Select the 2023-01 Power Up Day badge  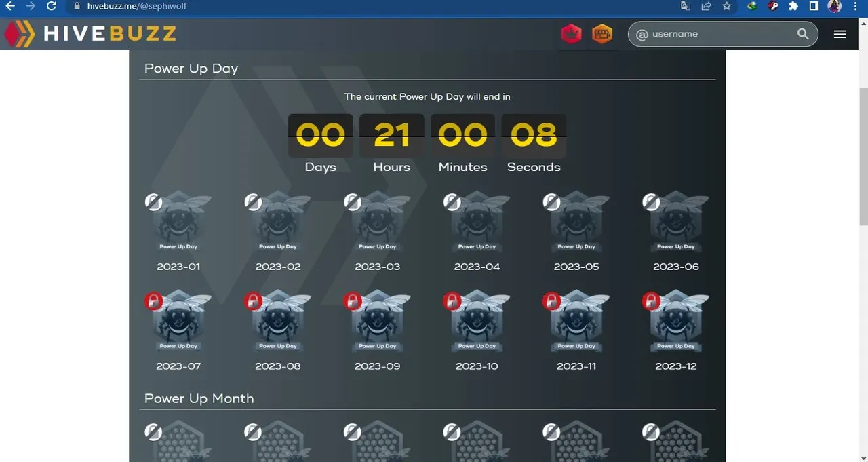178,223
